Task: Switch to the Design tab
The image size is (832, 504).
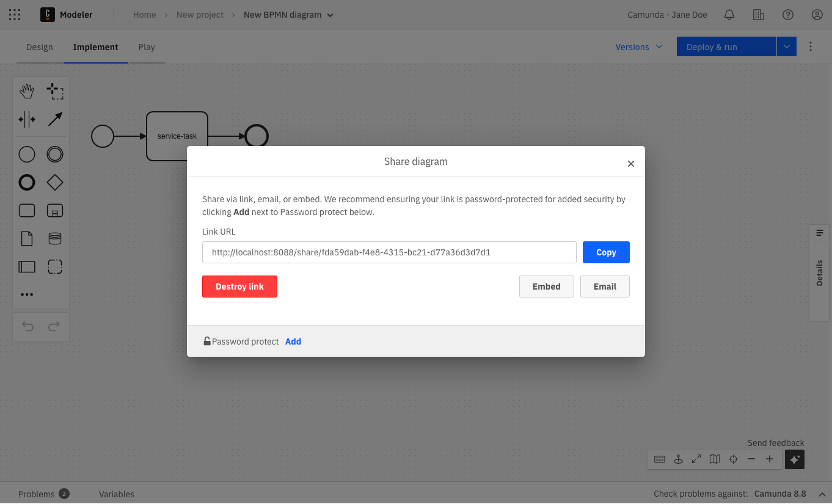Action: [x=40, y=47]
